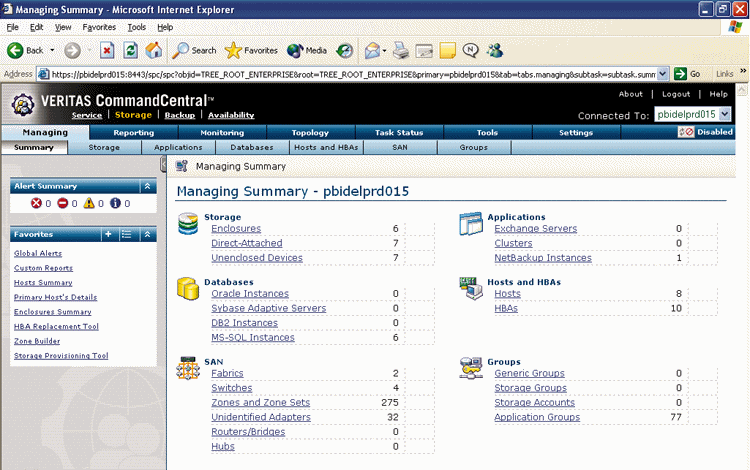
Task: Click the page scrollbar up arrow
Action: [742, 89]
